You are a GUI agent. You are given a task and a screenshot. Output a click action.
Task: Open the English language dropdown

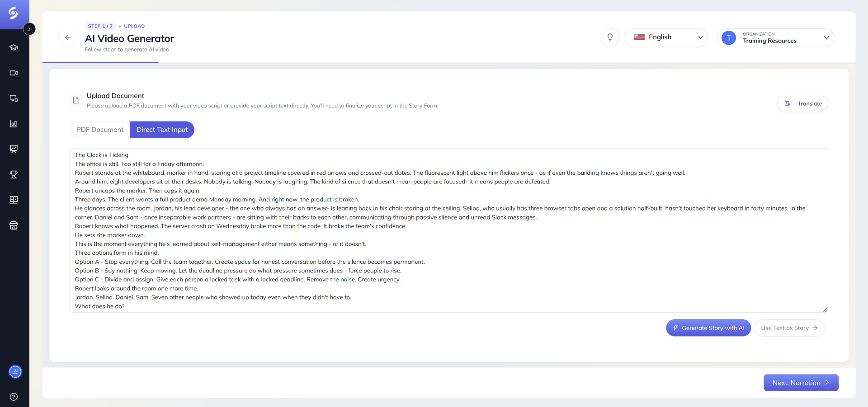666,37
